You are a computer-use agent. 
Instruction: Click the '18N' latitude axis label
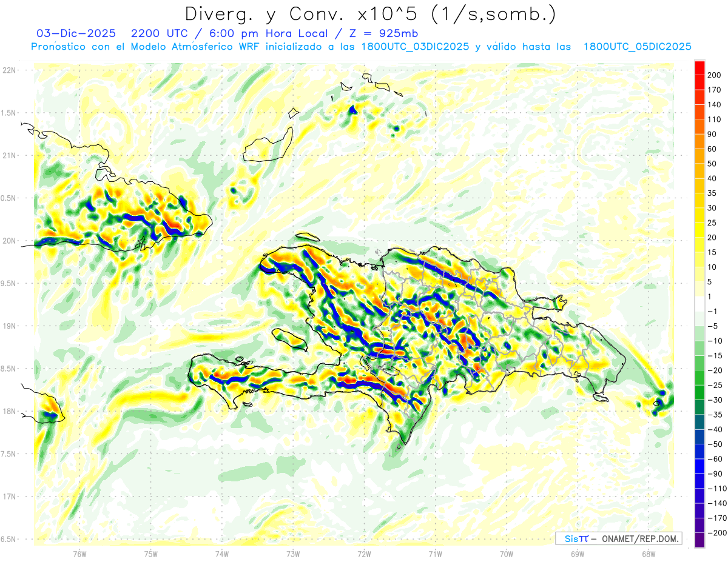click(x=8, y=411)
